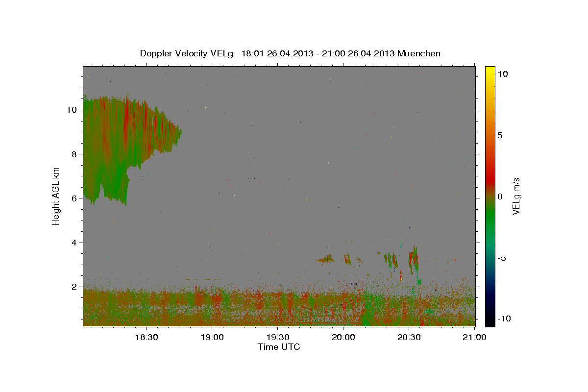Viewport: 588px width, 392px height.
Task: Click the '19:30' time axis label
Action: click(278, 337)
